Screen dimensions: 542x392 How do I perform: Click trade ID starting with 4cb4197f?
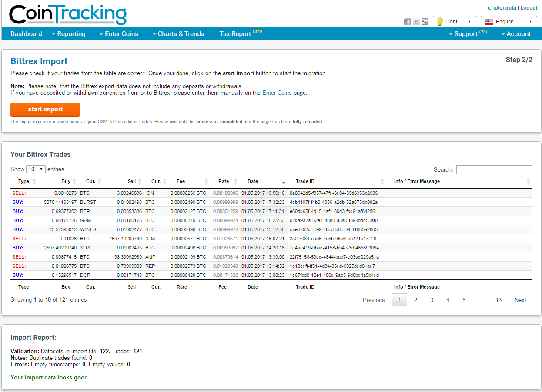[x=334, y=202]
